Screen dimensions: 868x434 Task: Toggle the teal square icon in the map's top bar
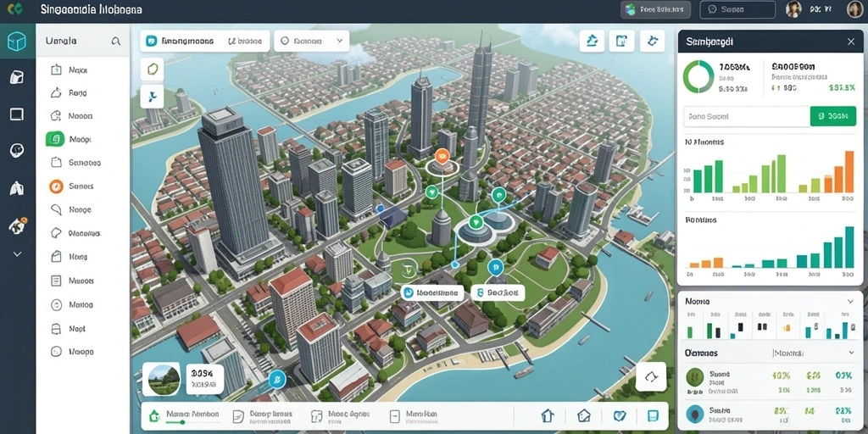point(151,41)
